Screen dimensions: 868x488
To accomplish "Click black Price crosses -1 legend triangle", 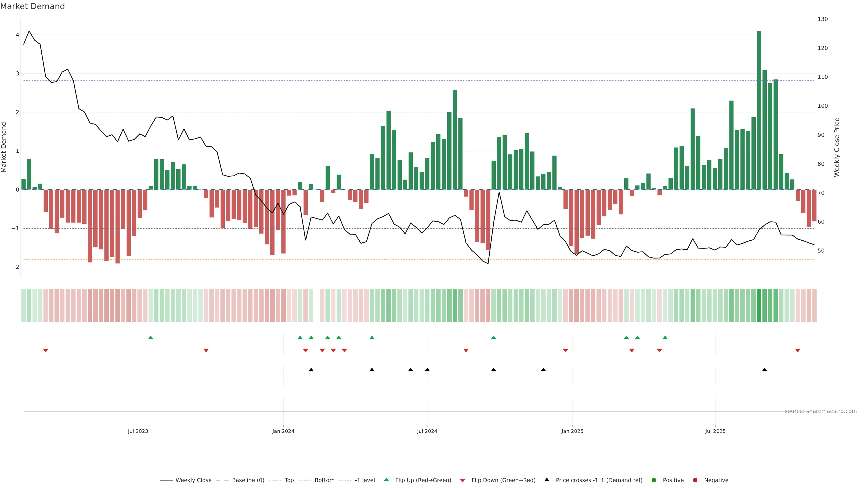I will (547, 480).
